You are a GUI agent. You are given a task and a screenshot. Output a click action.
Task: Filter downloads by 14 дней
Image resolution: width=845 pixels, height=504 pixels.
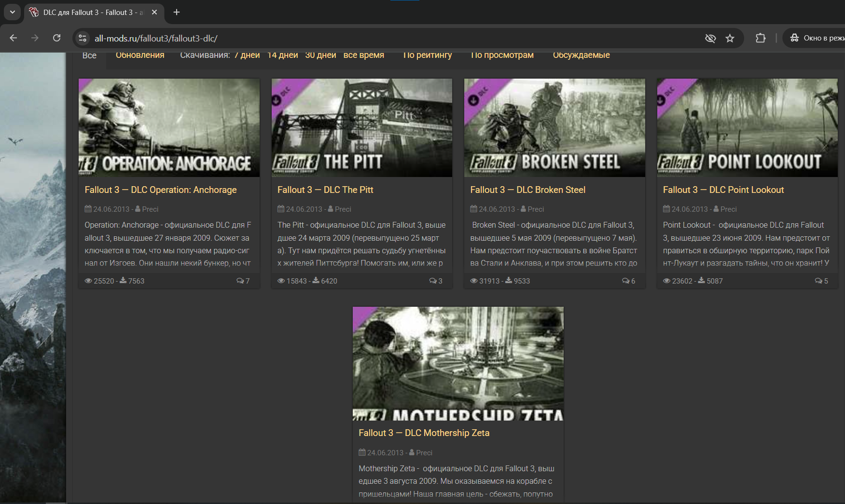[283, 55]
